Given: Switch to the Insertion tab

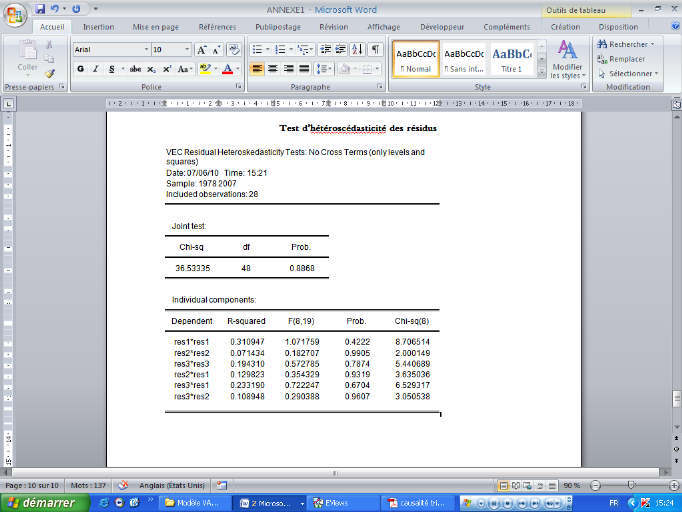Looking at the screenshot, I should (x=98, y=27).
